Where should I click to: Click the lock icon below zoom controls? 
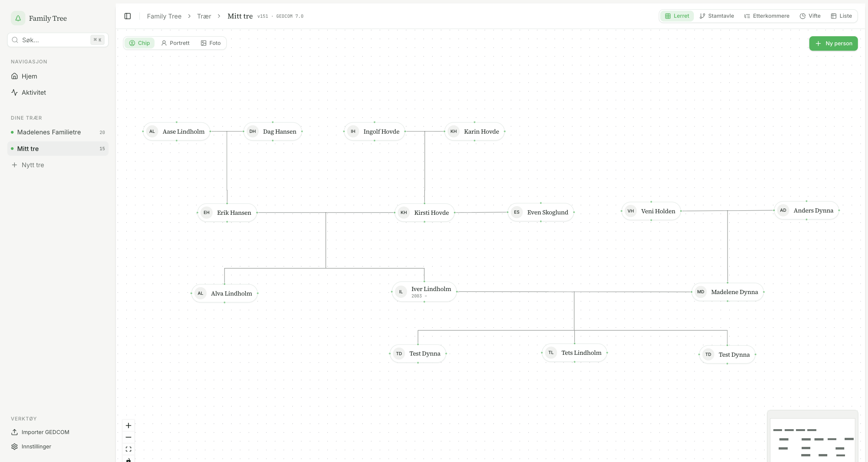click(128, 460)
